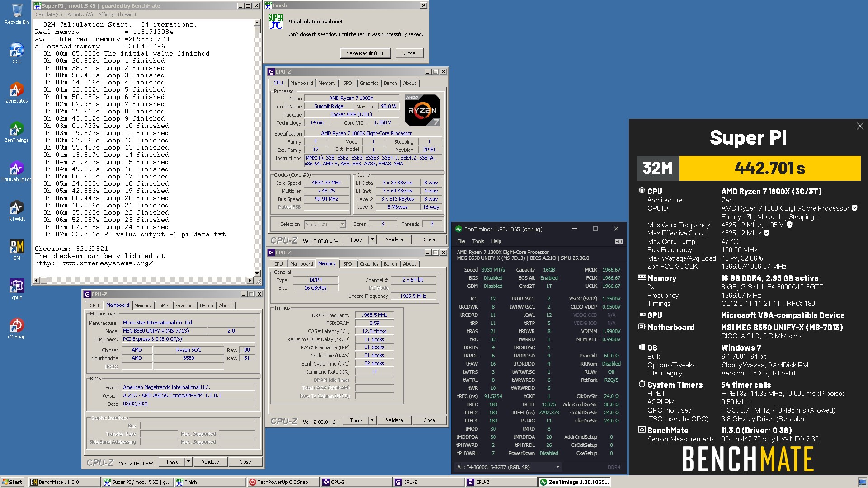Screen dimensions: 868x488
Task: Expand Tools dropdown arrow in Mainboard CPU-Z
Action: pyautogui.click(x=188, y=462)
